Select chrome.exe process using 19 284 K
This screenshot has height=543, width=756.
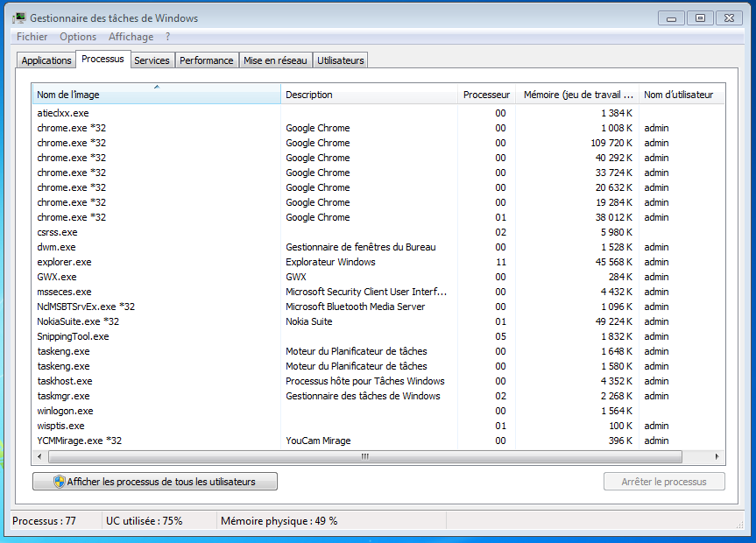378,202
